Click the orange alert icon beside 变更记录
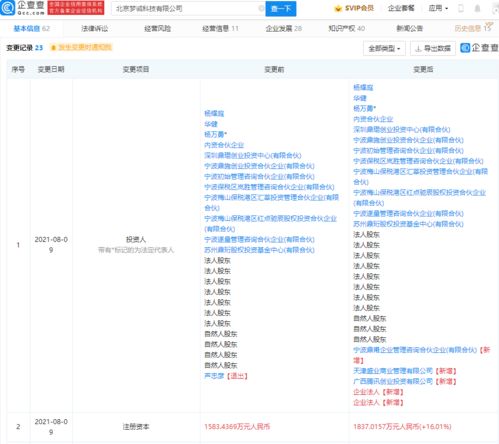The width and height of the screenshot is (499, 444). [53, 48]
